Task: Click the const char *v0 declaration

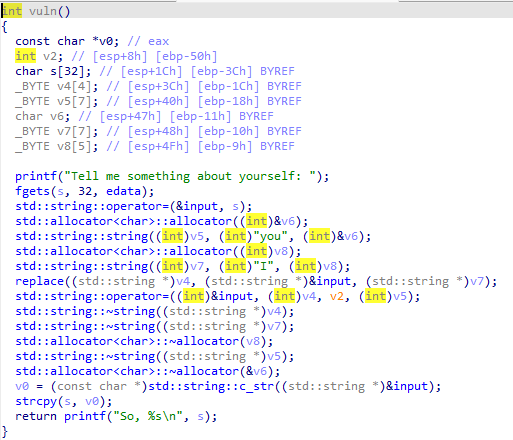Action: [x=67, y=41]
